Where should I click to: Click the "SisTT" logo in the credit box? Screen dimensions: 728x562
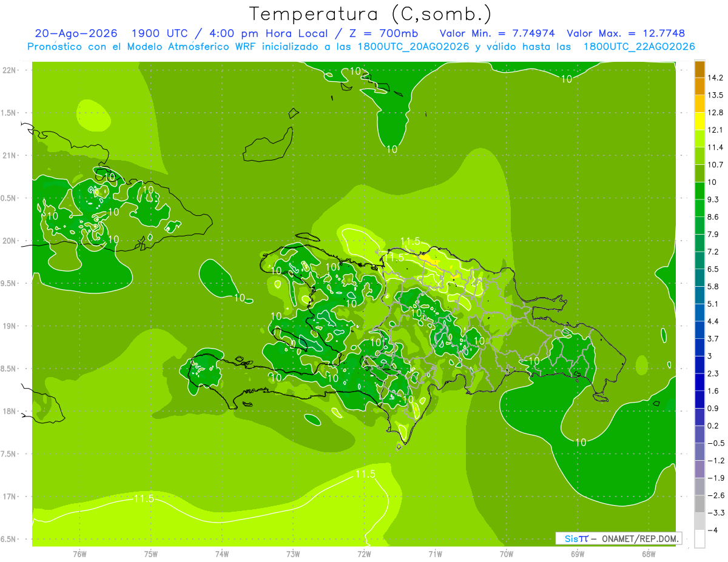(576, 538)
